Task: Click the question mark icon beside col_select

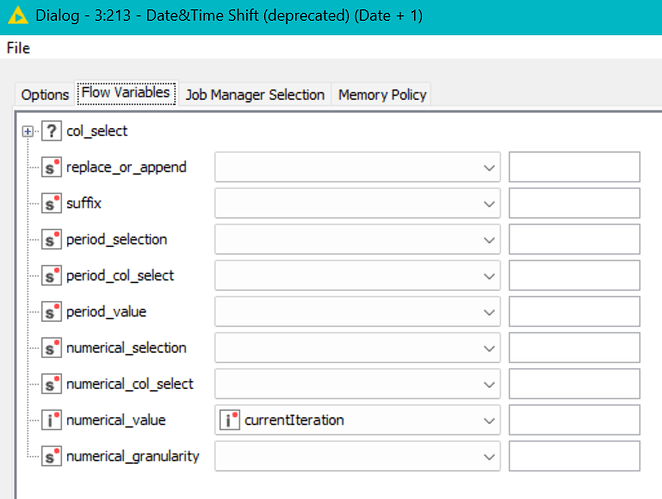Action: (x=51, y=131)
